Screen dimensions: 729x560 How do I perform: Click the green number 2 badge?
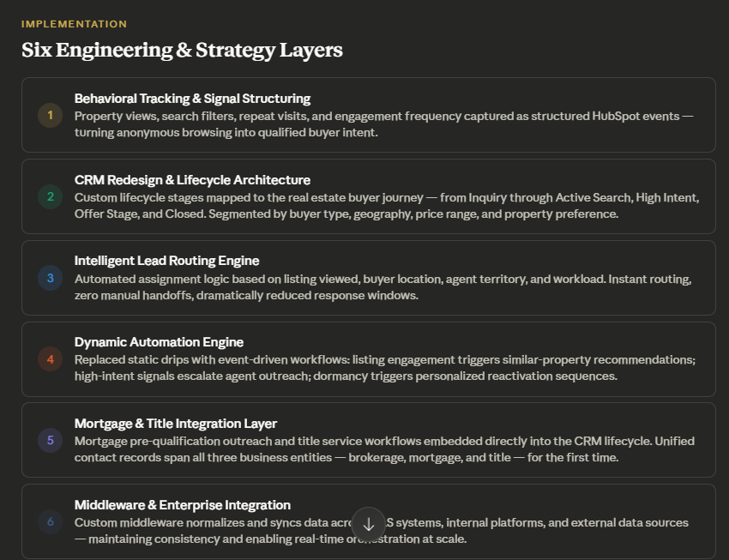pos(50,196)
